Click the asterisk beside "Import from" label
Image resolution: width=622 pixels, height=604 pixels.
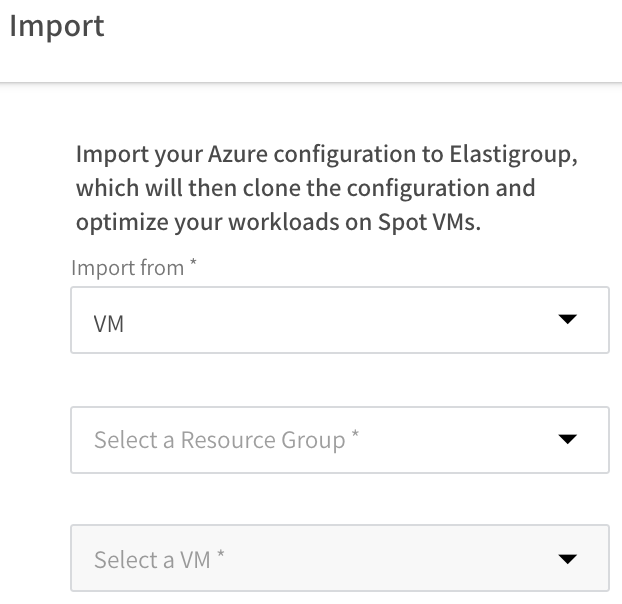coord(194,265)
